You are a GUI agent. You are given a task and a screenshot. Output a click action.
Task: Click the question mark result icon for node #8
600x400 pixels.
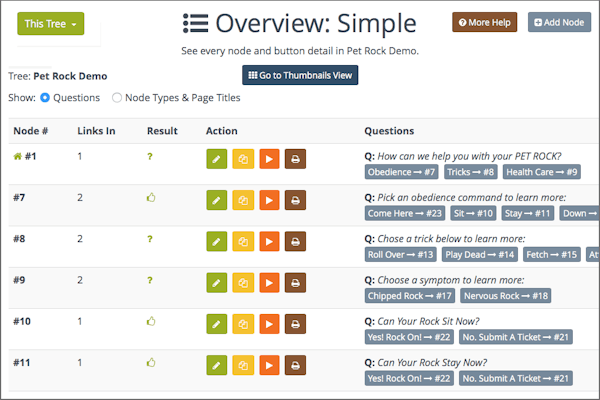pos(150,239)
